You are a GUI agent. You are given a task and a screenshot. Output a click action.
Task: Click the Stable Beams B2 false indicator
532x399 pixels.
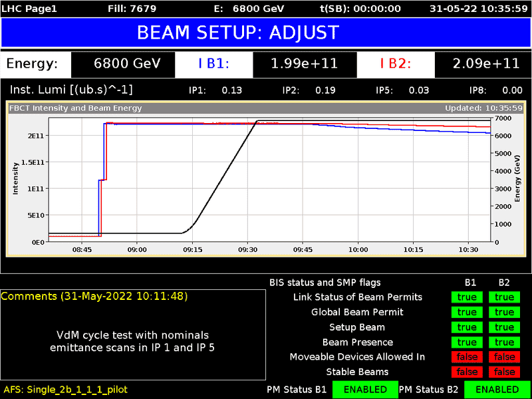504,372
